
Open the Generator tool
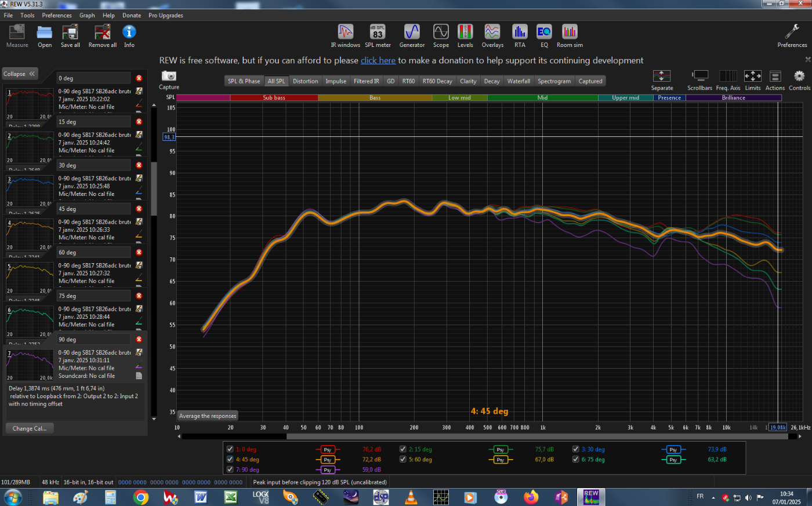coord(412,35)
